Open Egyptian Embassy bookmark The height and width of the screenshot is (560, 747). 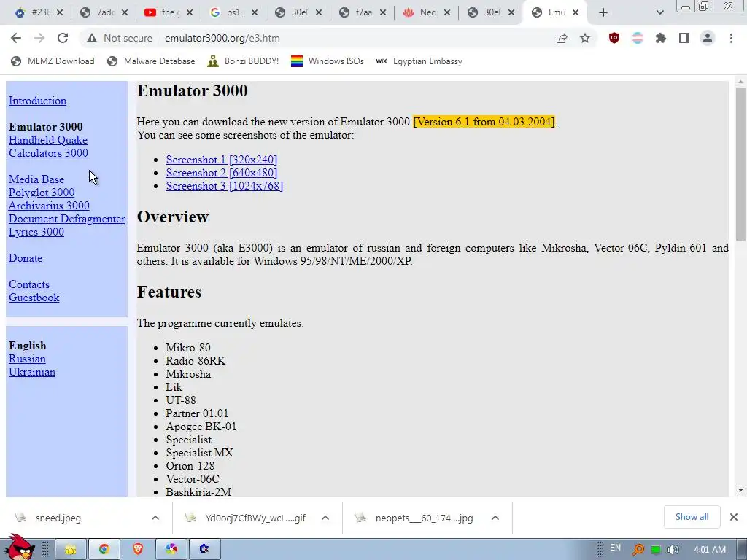coord(419,61)
